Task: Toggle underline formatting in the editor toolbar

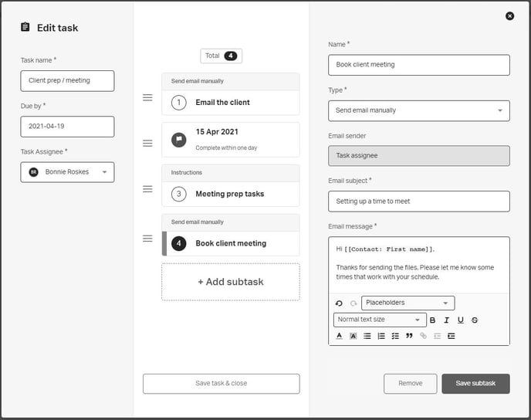Action: [x=461, y=320]
